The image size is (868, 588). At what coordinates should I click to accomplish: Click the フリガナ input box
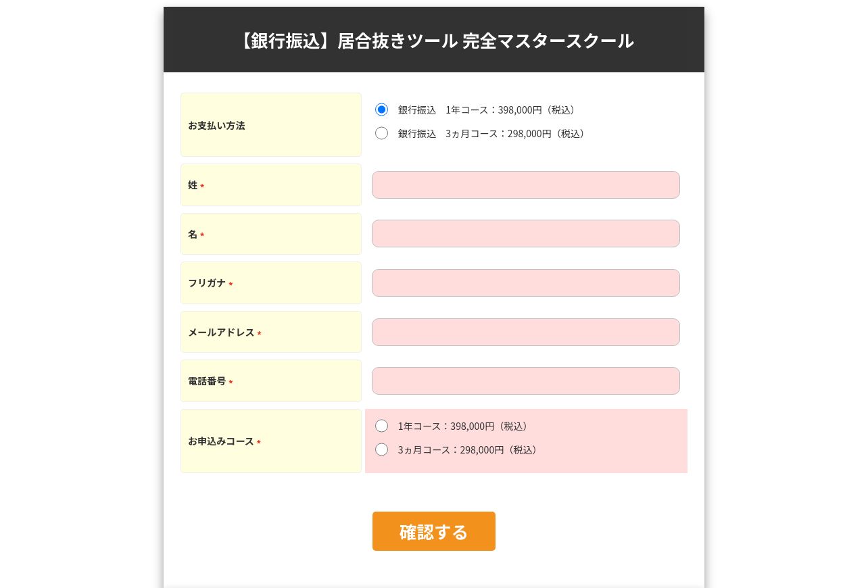[525, 283]
